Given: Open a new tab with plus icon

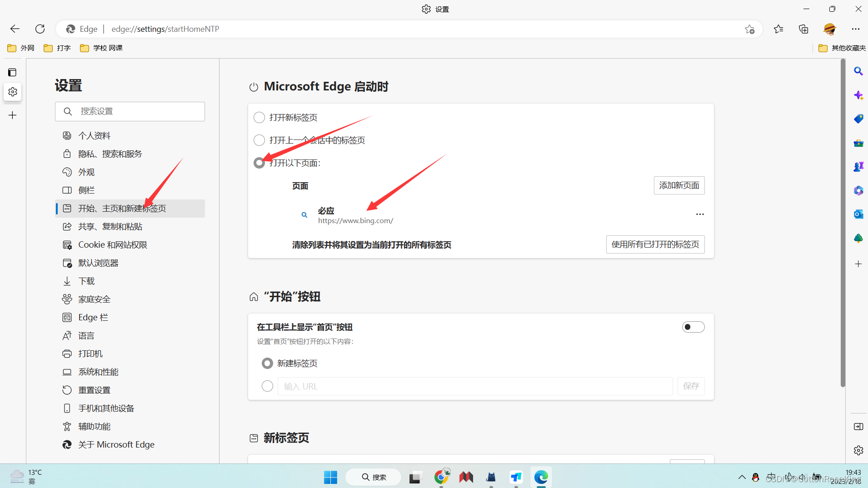Looking at the screenshot, I should tap(13, 115).
